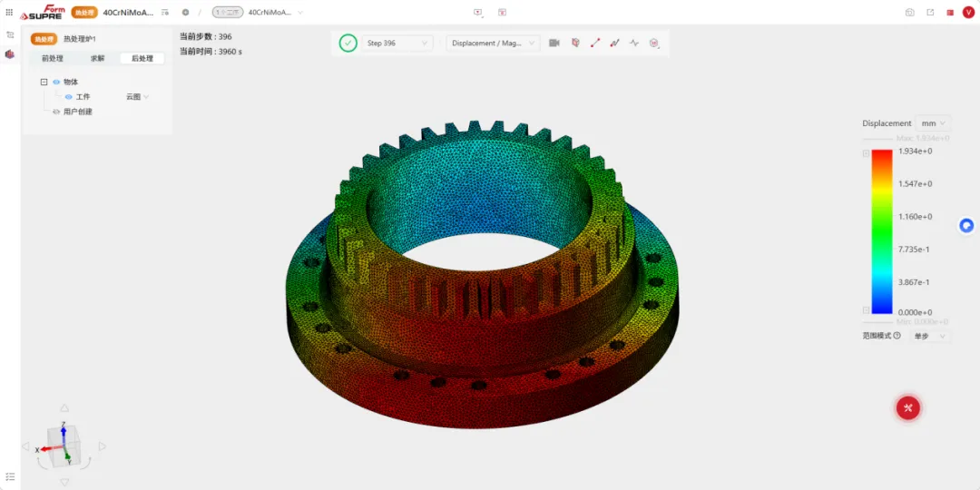This screenshot has height=490, width=980.
Task: Click the section cut cube icon
Action: point(575,44)
